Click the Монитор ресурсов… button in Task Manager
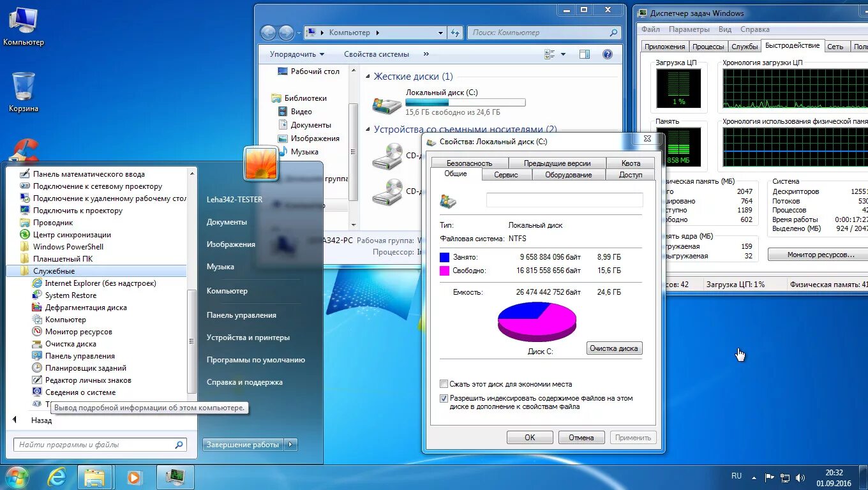Viewport: 868px width, 490px height. [x=821, y=255]
